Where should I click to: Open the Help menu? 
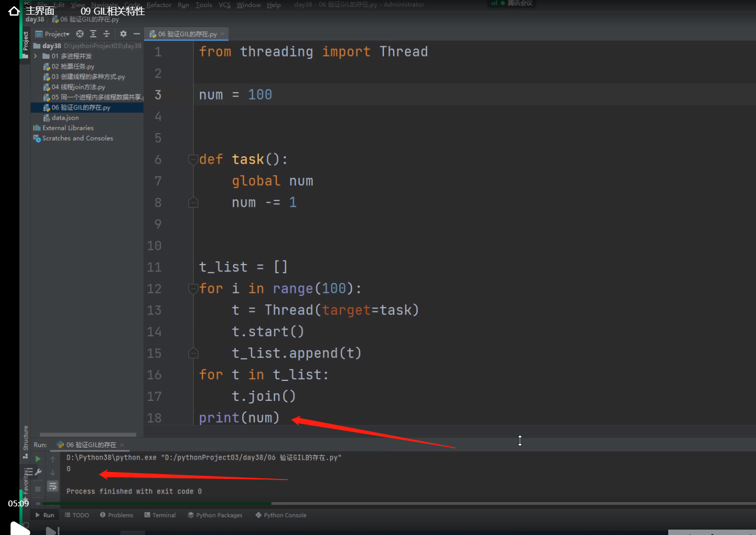pyautogui.click(x=274, y=5)
